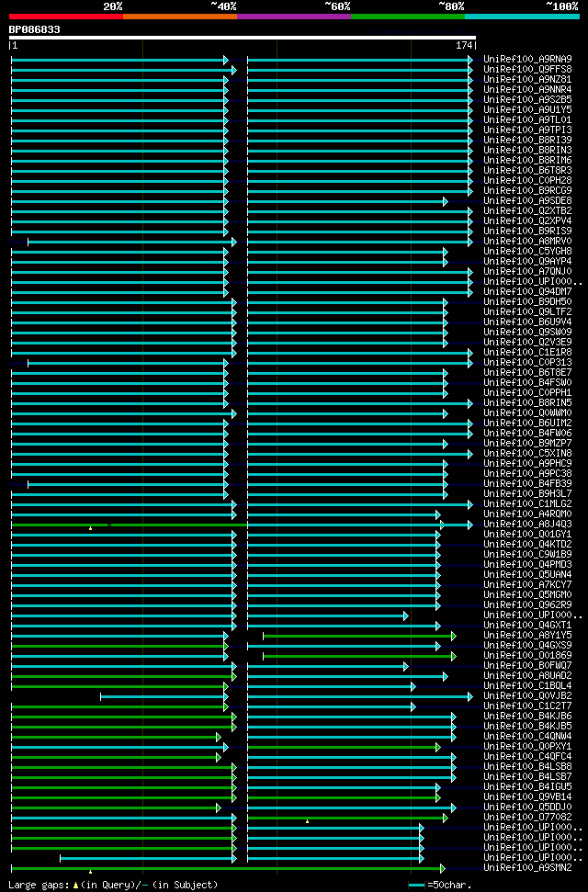Select UniRef100_Q2XPV4 entry
Screen dimensions: 588x892
(527, 220)
